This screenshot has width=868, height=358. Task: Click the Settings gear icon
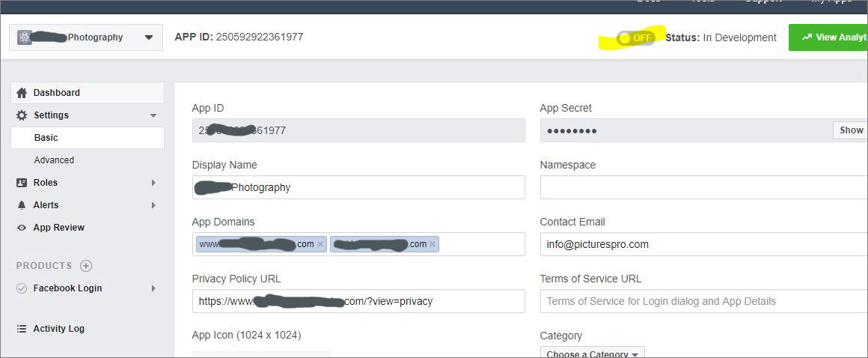coord(22,115)
